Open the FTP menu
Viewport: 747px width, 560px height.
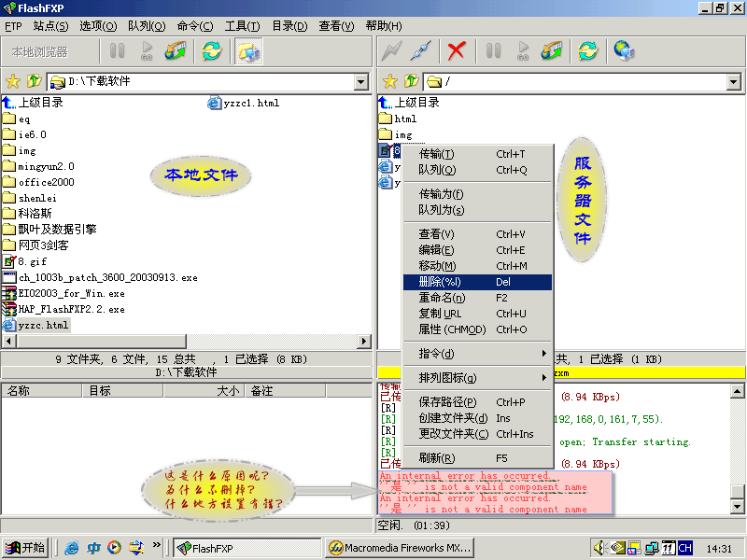[13, 26]
